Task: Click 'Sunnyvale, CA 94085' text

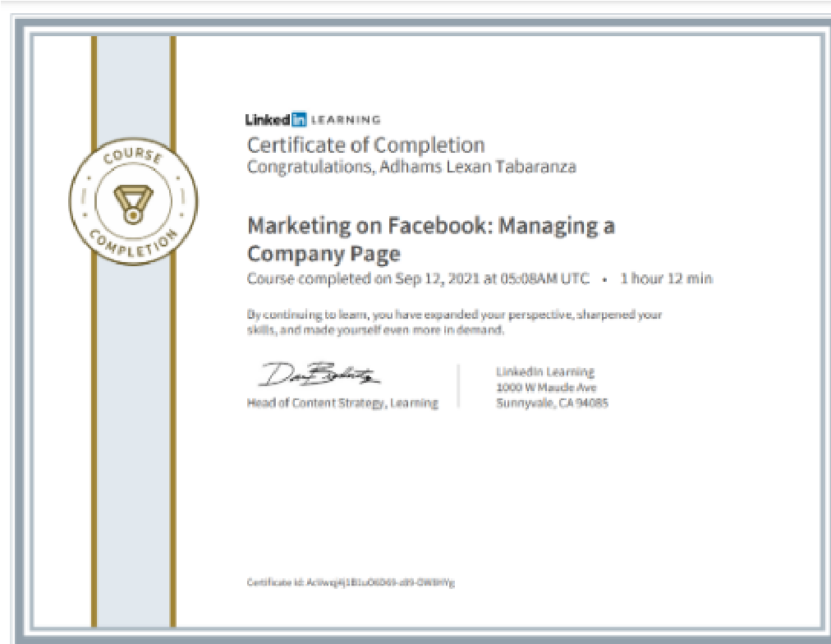Action: click(x=552, y=403)
